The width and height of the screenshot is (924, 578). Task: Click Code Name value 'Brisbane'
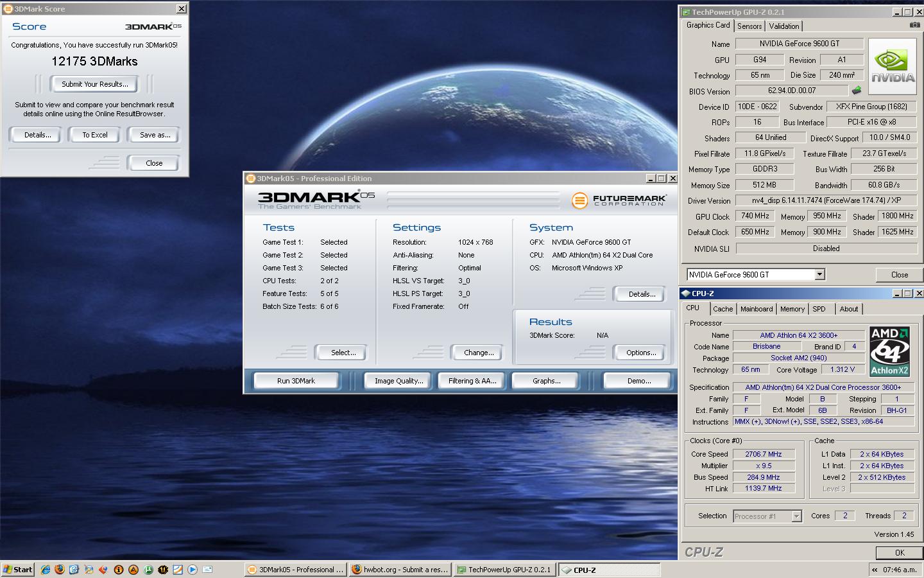tap(766, 346)
